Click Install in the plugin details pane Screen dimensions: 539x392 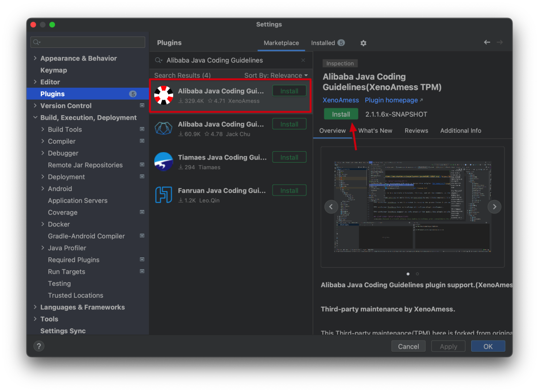click(x=341, y=114)
